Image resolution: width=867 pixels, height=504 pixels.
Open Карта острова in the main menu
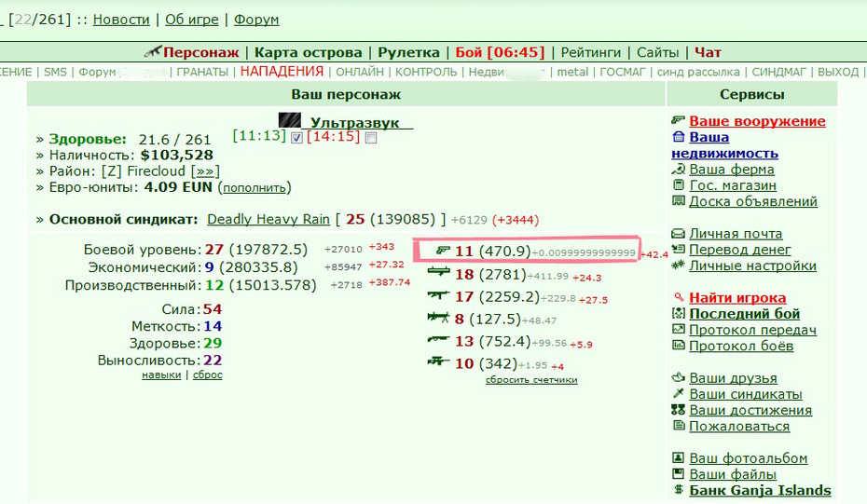point(308,52)
